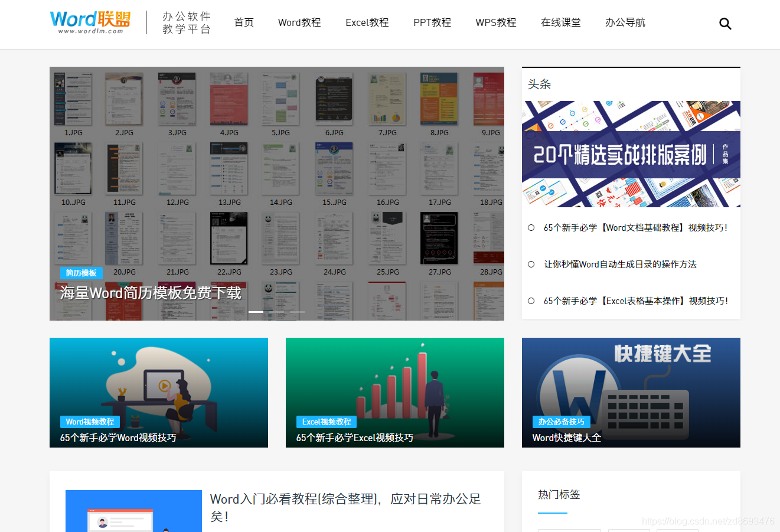The image size is (780, 532).
Task: Go to 首页 in the navigation
Action: click(244, 22)
